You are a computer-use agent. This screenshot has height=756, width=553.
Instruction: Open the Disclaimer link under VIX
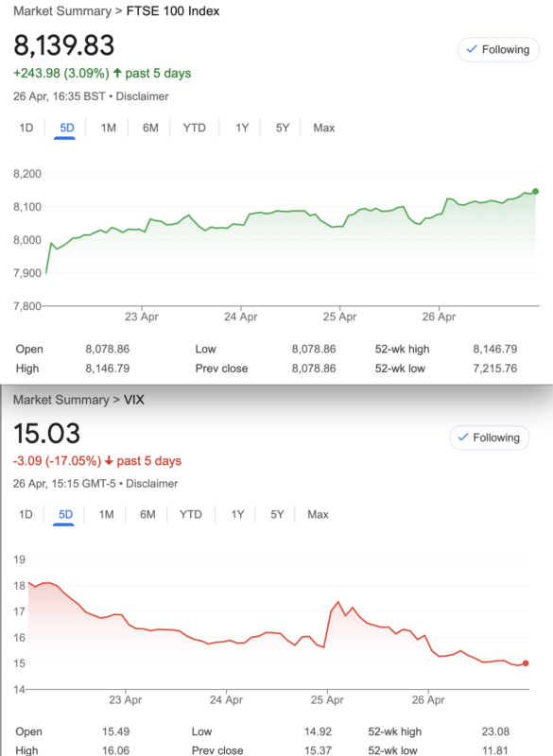(152, 484)
